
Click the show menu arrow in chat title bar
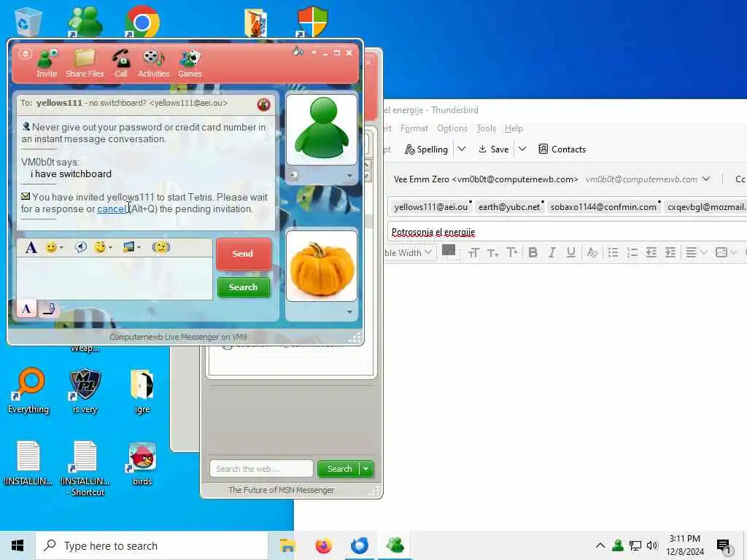click(x=314, y=52)
